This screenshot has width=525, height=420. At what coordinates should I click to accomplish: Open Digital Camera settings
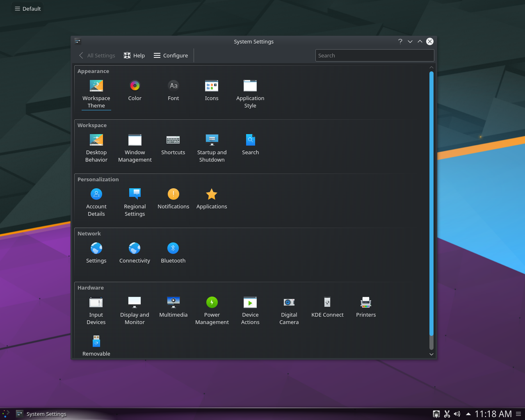click(289, 311)
